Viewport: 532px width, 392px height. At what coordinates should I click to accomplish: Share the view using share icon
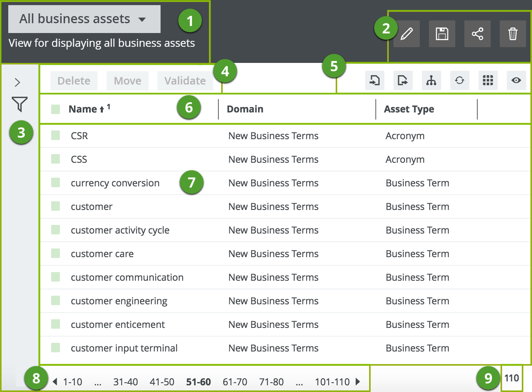[477, 34]
